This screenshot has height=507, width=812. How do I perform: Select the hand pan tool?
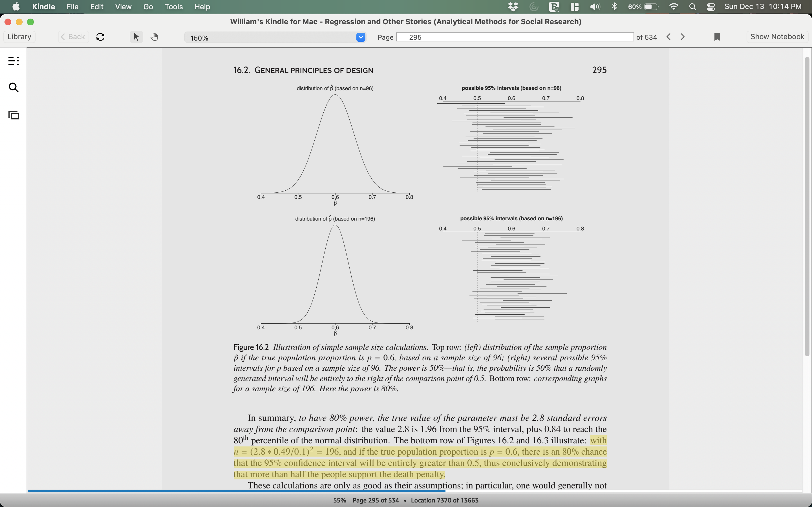pyautogui.click(x=154, y=37)
